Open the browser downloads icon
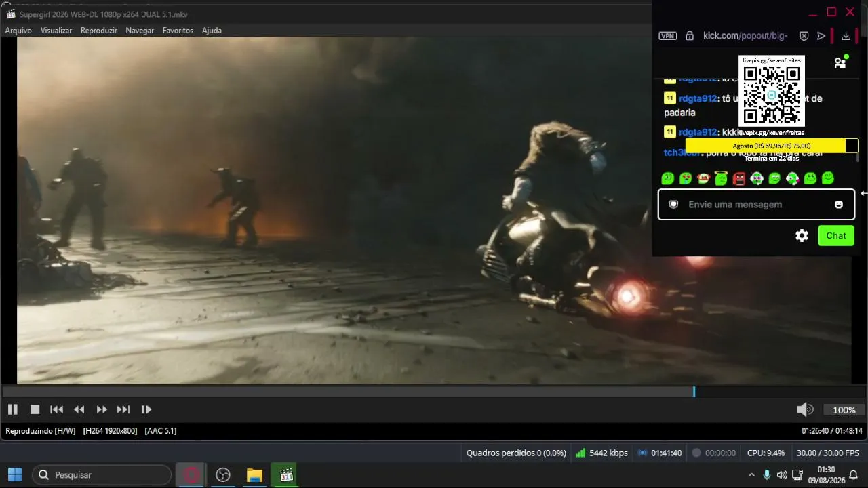Viewport: 868px width, 488px height. 846,36
